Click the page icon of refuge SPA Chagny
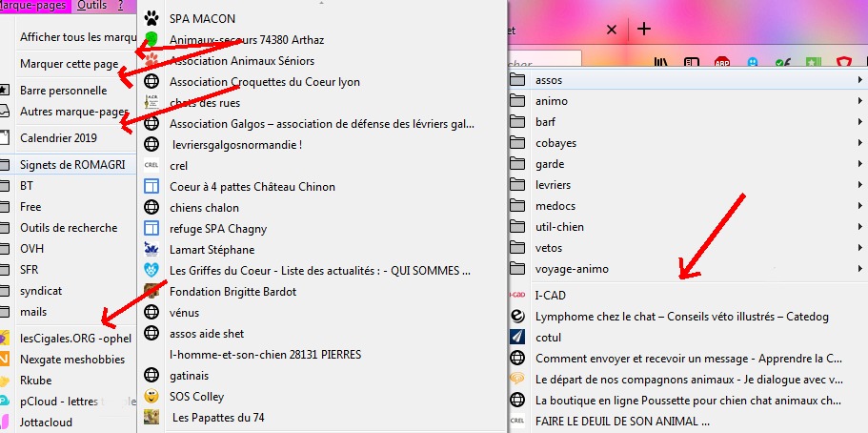This screenshot has height=433, width=868. (151, 228)
